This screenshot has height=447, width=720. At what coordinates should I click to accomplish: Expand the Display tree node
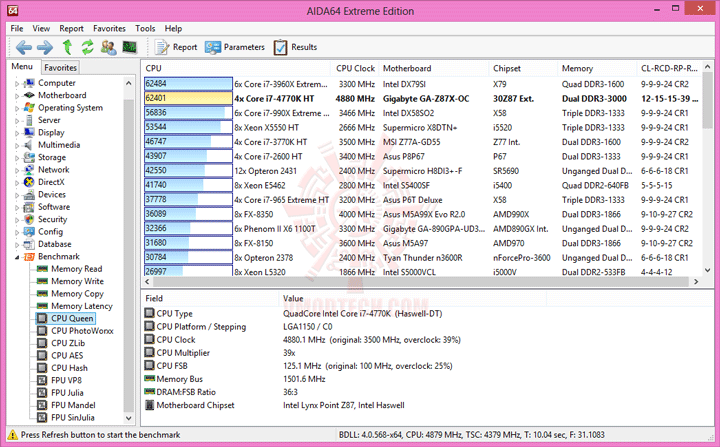click(x=17, y=133)
